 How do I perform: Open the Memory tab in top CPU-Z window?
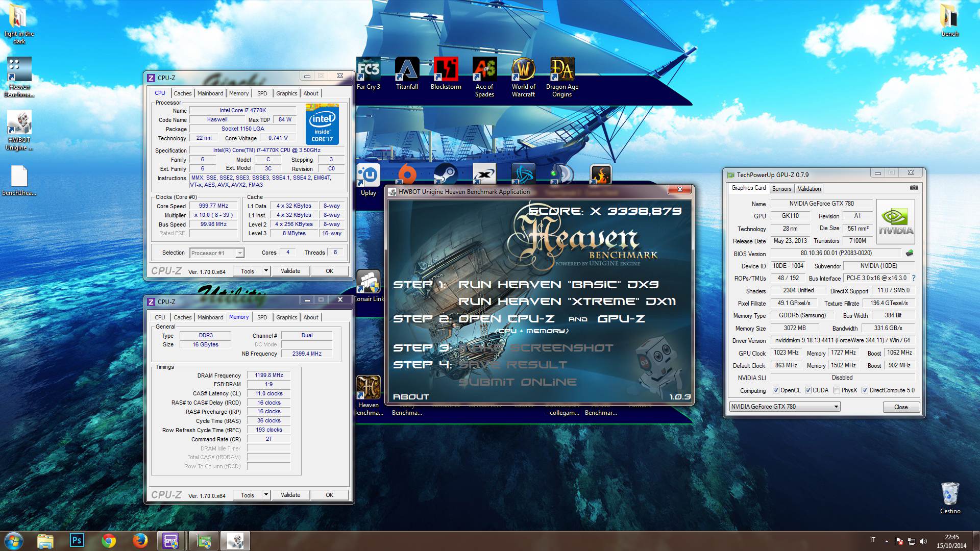coord(239,93)
